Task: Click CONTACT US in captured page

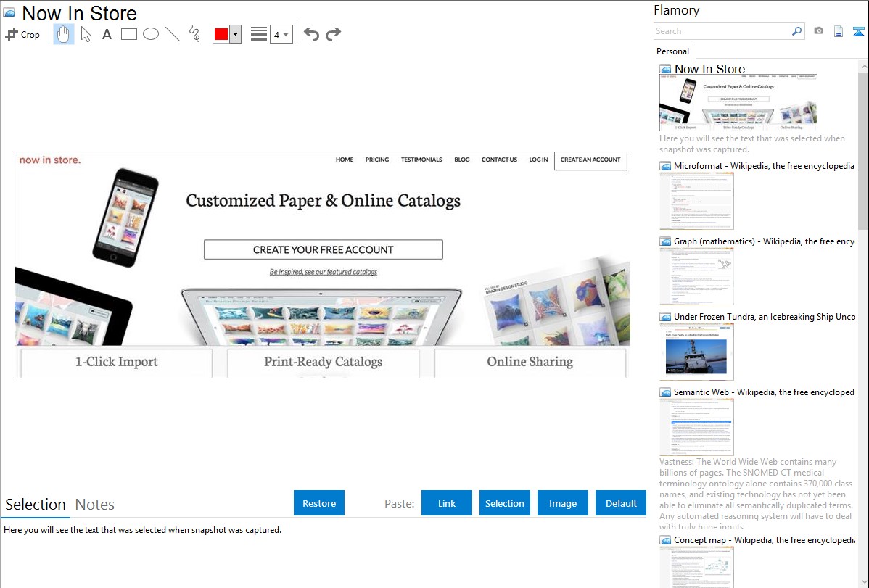Action: point(499,160)
